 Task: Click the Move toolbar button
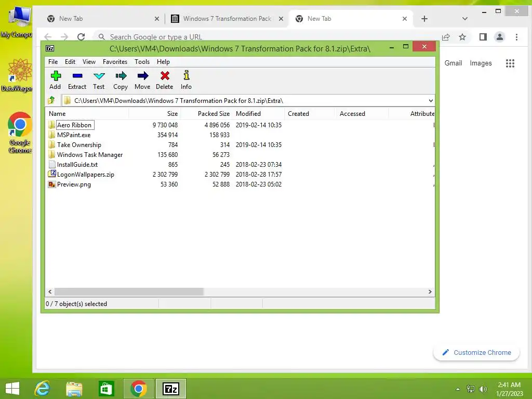tap(142, 80)
